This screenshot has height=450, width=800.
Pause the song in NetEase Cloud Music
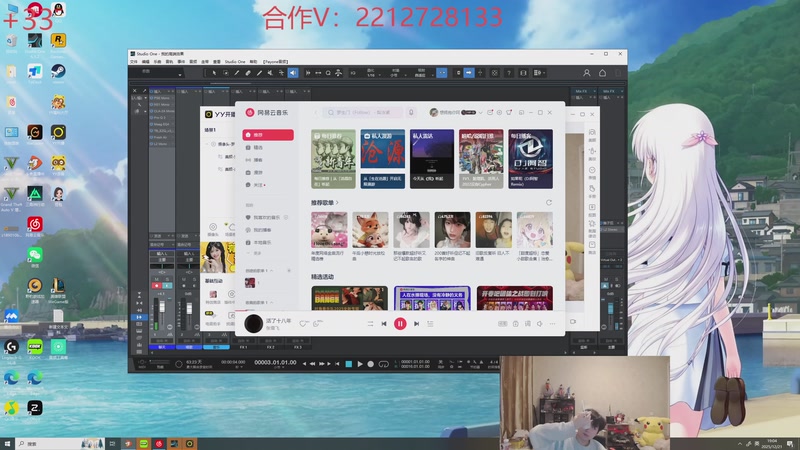(400, 323)
